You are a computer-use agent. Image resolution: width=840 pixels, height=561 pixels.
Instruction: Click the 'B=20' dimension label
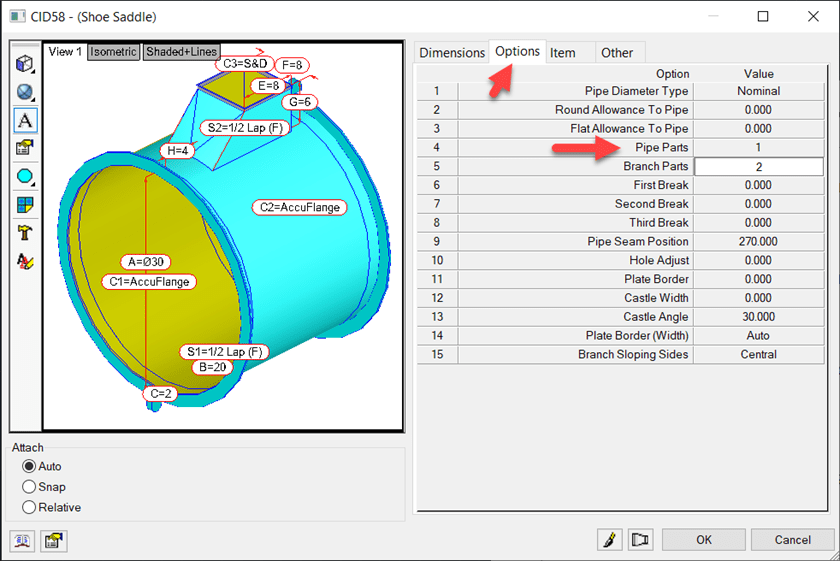213,368
